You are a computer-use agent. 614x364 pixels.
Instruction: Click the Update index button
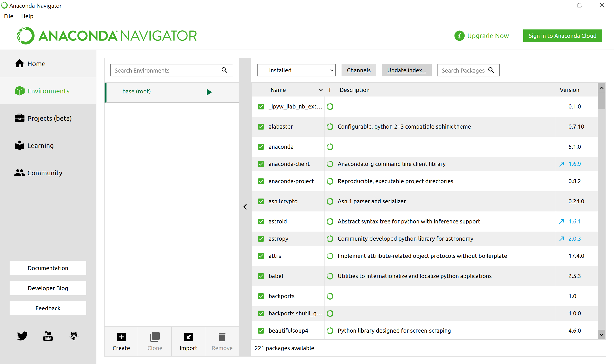click(407, 70)
